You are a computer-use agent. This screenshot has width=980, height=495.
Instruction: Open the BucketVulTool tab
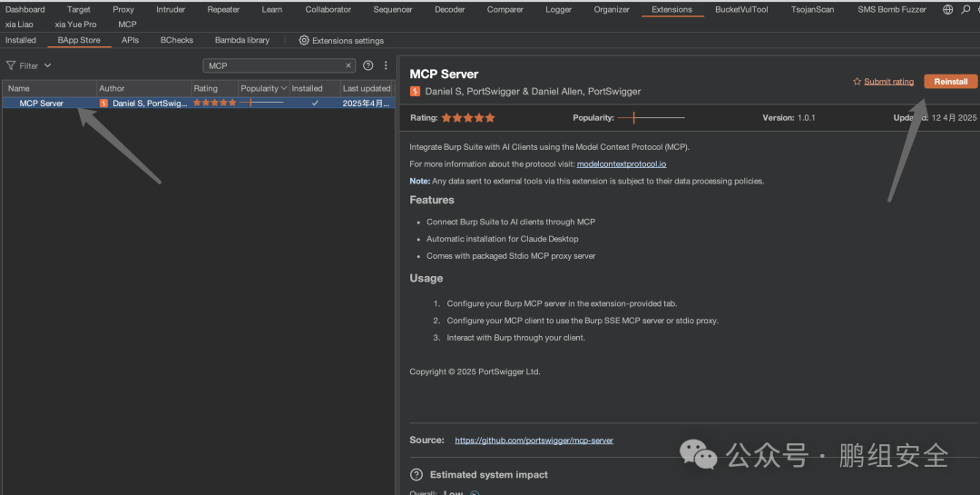pyautogui.click(x=741, y=9)
